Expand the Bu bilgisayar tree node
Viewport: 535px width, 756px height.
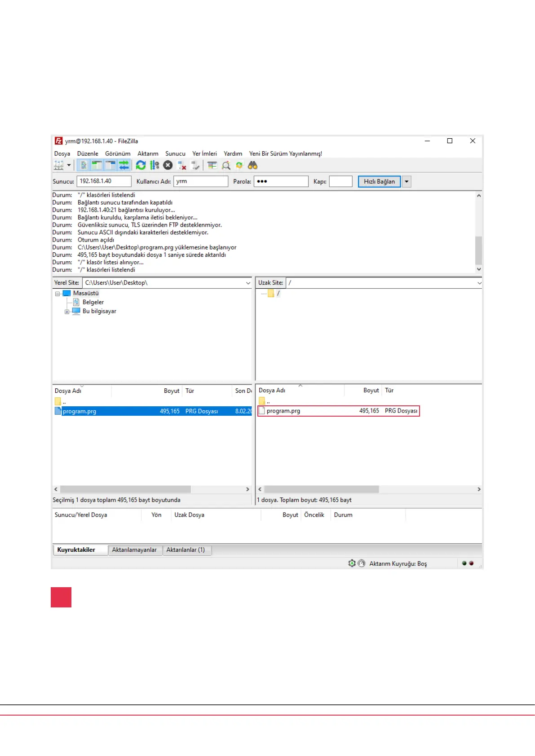point(67,312)
